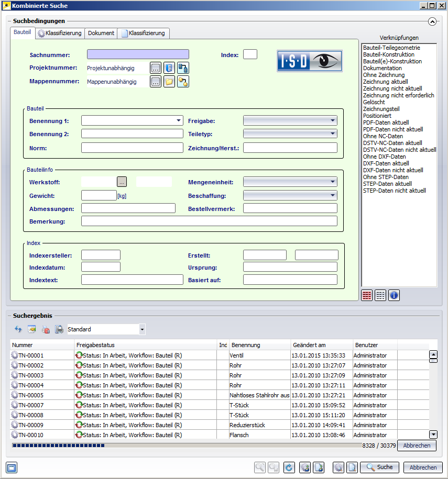The height and width of the screenshot is (479, 448).
Task: Click the Freigabestatus column header
Action: click(146, 345)
